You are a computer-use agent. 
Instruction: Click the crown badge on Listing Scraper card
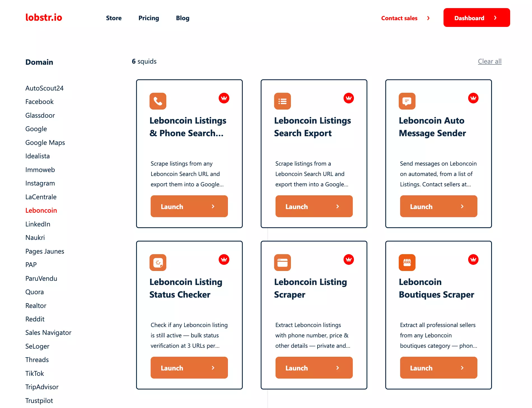349,259
